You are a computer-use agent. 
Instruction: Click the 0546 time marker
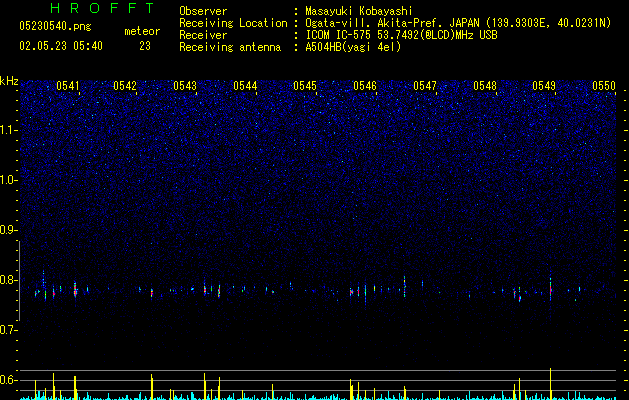click(x=365, y=86)
